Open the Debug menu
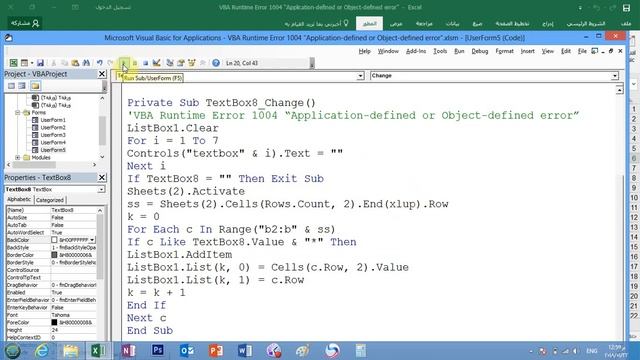 pyautogui.click(x=480, y=51)
